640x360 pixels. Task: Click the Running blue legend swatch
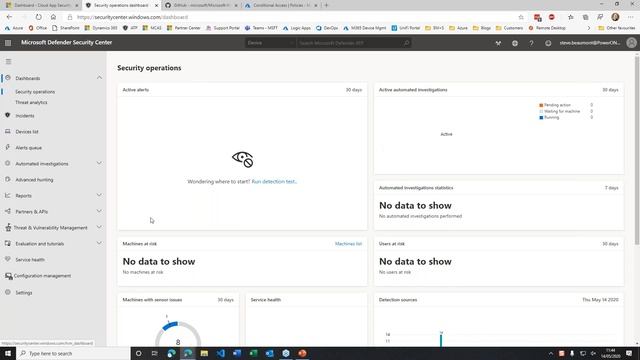541,118
